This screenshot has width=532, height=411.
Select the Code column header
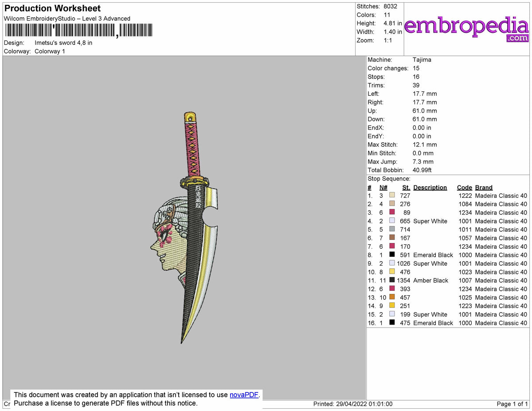pos(464,187)
